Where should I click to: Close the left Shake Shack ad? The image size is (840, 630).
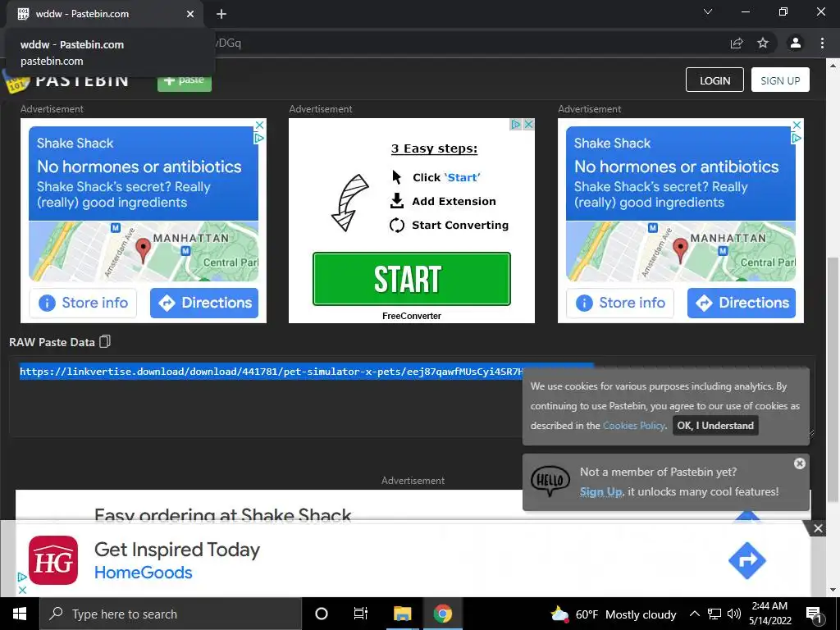click(259, 125)
